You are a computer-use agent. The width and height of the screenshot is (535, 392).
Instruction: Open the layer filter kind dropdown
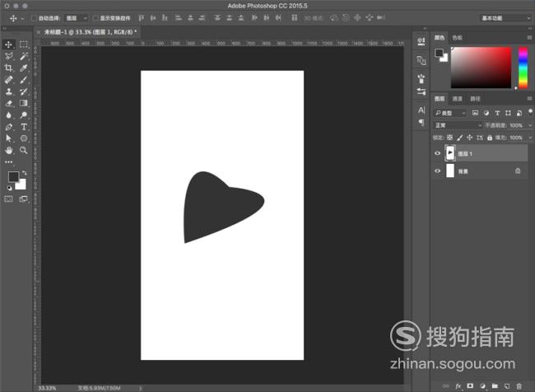click(450, 113)
